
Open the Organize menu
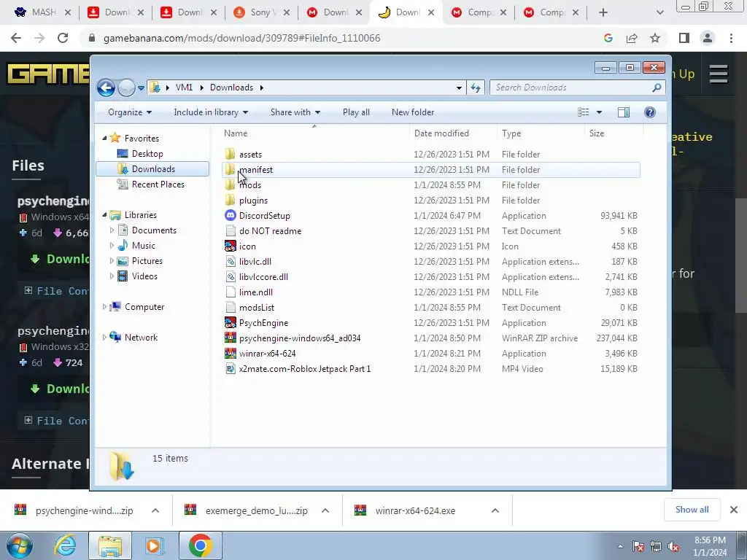pyautogui.click(x=130, y=112)
